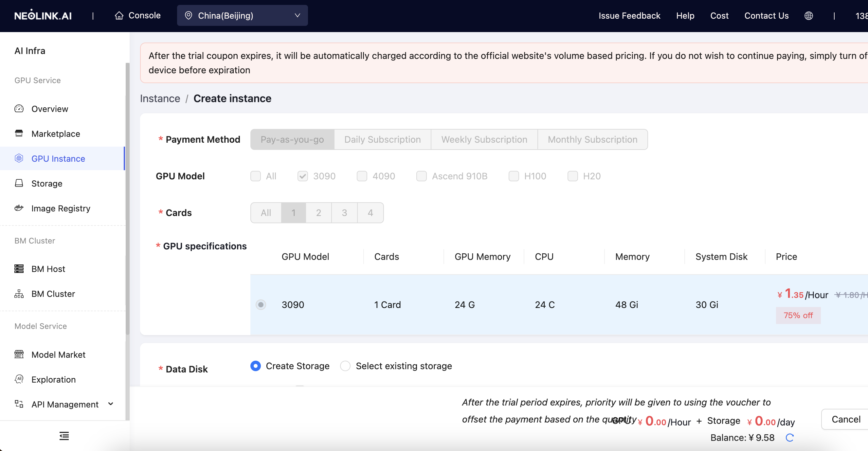Image resolution: width=868 pixels, height=451 pixels.
Task: Check the 4090 GPU model checkbox
Action: 362,176
